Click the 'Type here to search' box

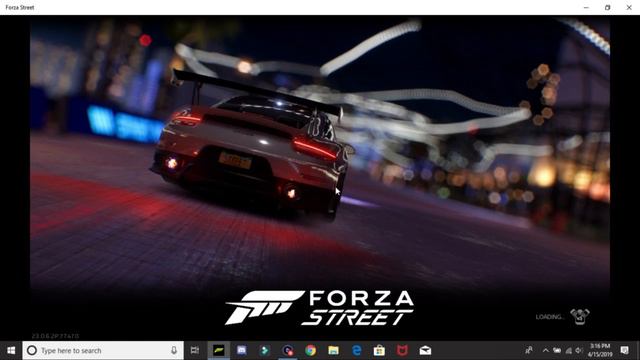(x=103, y=350)
